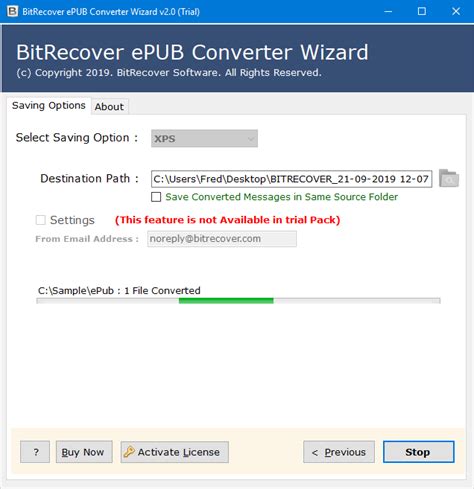Minimize the ePUB Converter Wizard window
474x489 pixels.
tap(388, 11)
